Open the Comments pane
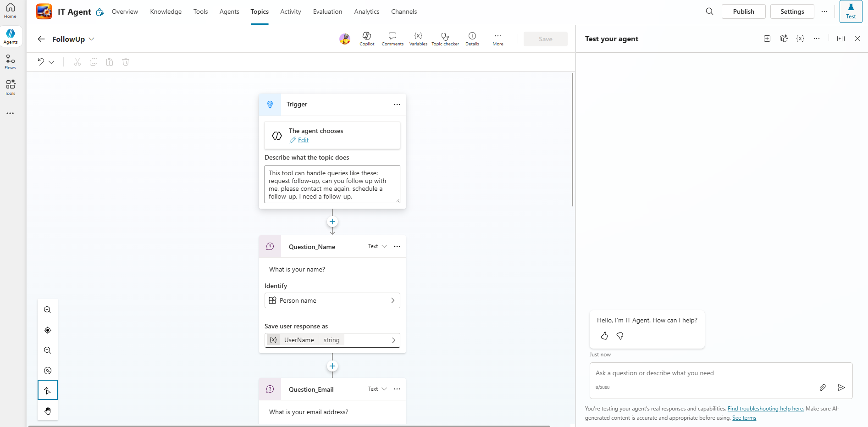868x427 pixels. 392,39
